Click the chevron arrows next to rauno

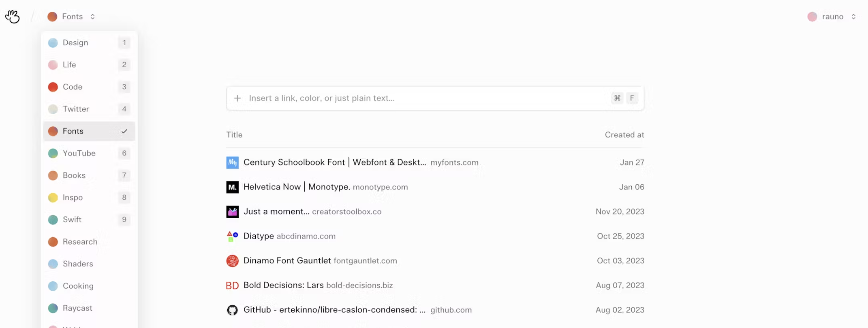pyautogui.click(x=853, y=17)
